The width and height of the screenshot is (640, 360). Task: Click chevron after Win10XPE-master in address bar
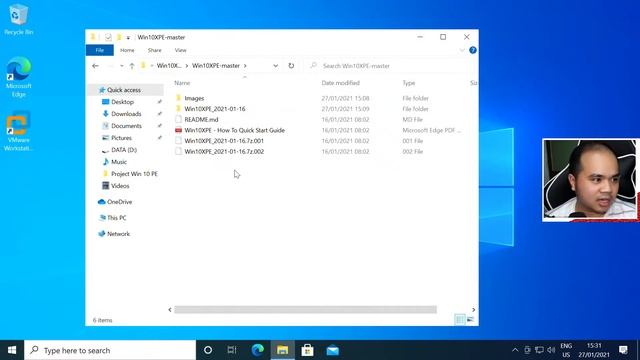point(245,66)
